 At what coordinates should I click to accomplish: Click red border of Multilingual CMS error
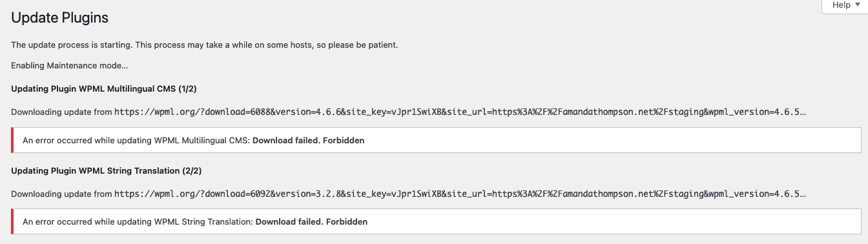[13, 140]
